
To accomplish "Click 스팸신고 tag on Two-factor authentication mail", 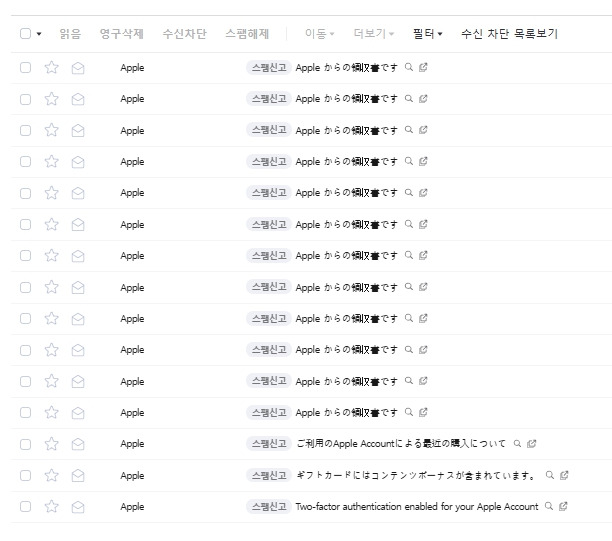I will click(x=269, y=506).
